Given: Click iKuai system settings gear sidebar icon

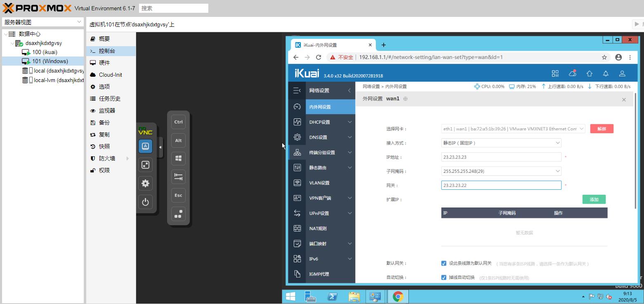Looking at the screenshot, I should point(297,137).
